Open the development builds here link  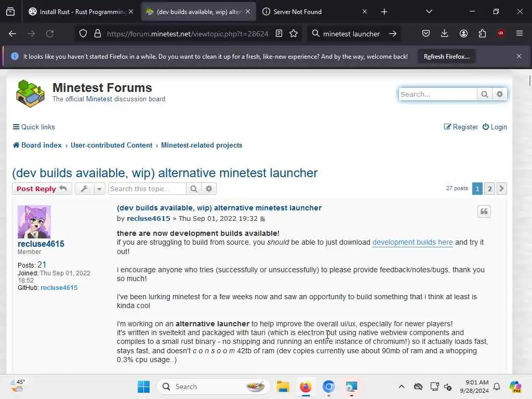413,242
